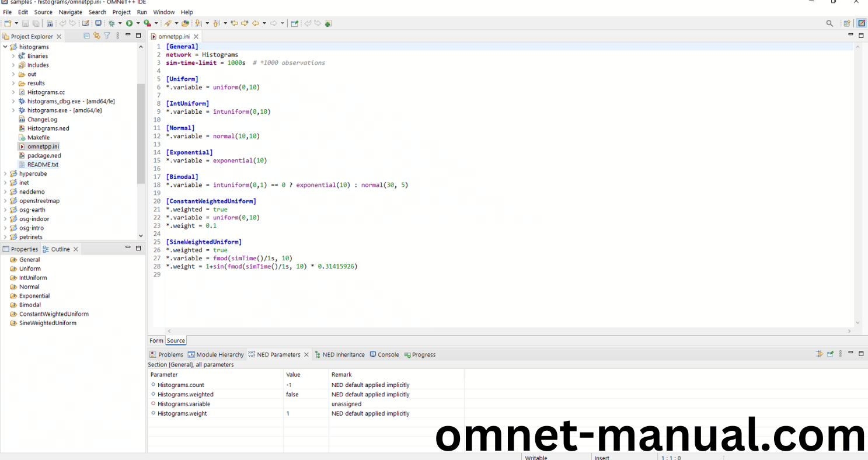The image size is (868, 460).
Task: Click the Save disk icon in toolbar
Action: (25, 23)
